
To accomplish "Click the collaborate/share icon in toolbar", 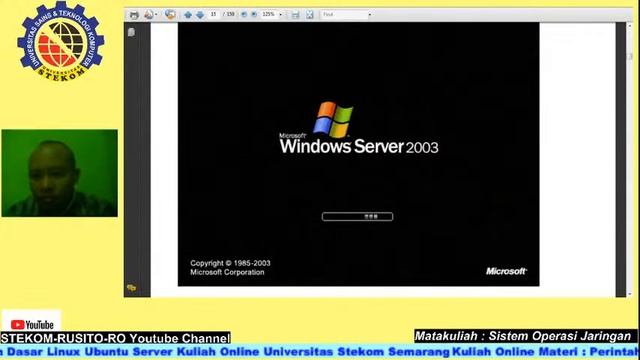I will pyautogui.click(x=170, y=14).
